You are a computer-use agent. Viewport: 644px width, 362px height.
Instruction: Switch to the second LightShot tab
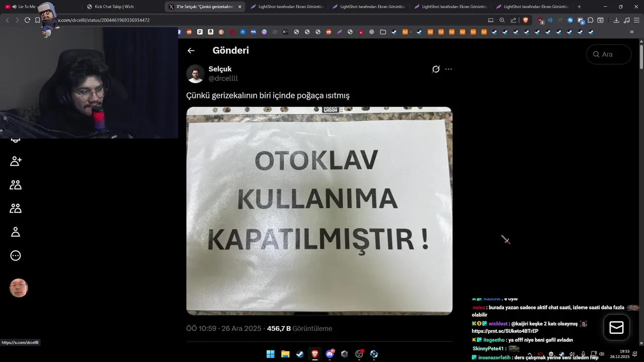click(x=368, y=7)
